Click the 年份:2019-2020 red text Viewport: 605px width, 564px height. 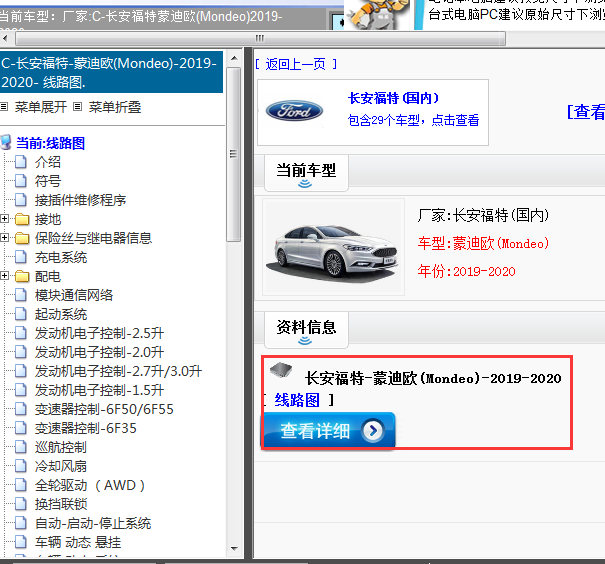[x=466, y=272]
